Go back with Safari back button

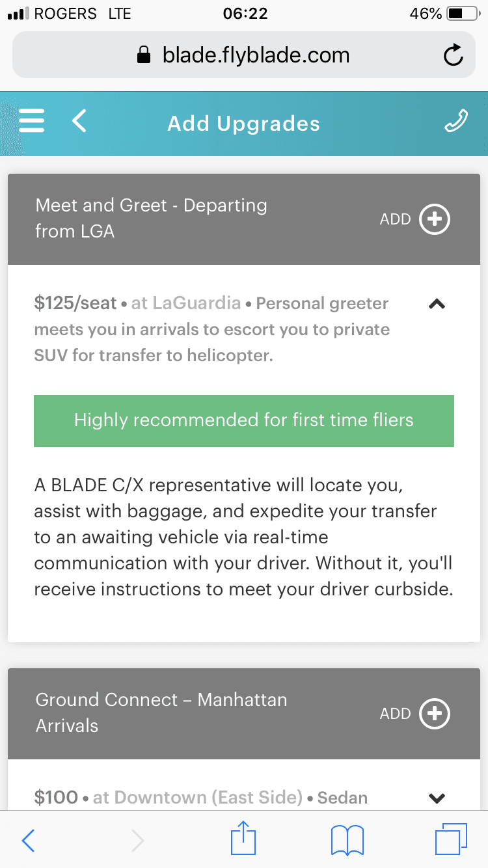(29, 841)
